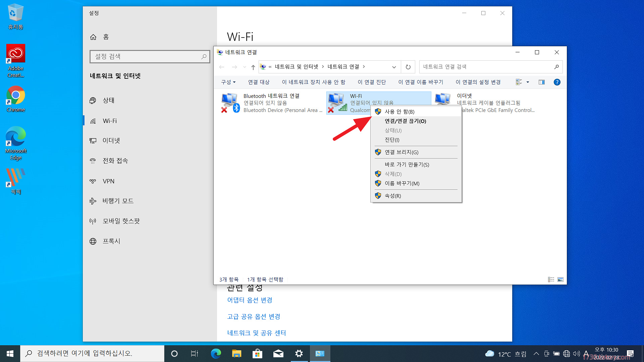Screen dimensions: 644x362
Task: Click the help question mark icon
Action: [557, 82]
